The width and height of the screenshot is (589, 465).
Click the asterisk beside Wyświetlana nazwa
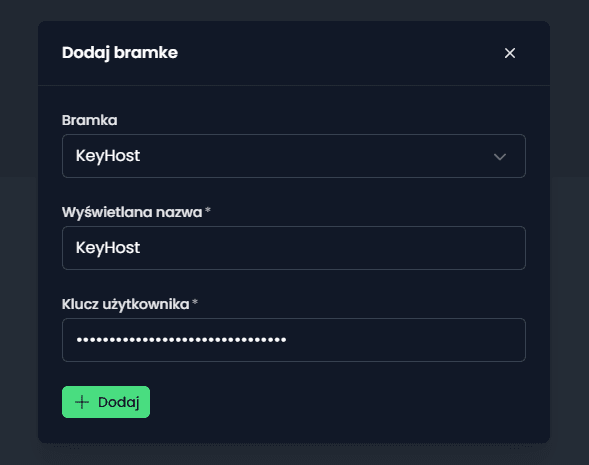pos(208,210)
